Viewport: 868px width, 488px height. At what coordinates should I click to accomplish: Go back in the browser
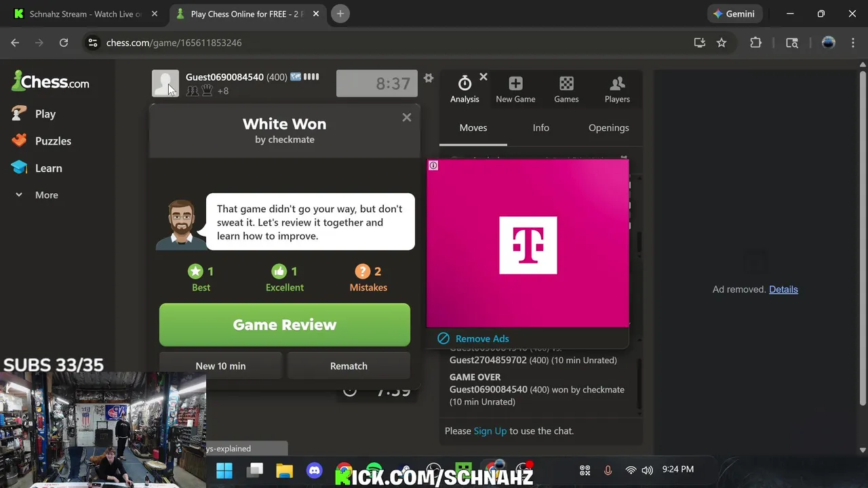15,43
